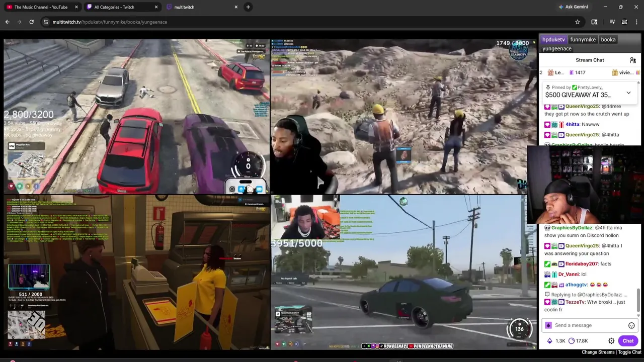Go back to previous page
Image resolution: width=644 pixels, height=362 pixels.
[x=8, y=22]
